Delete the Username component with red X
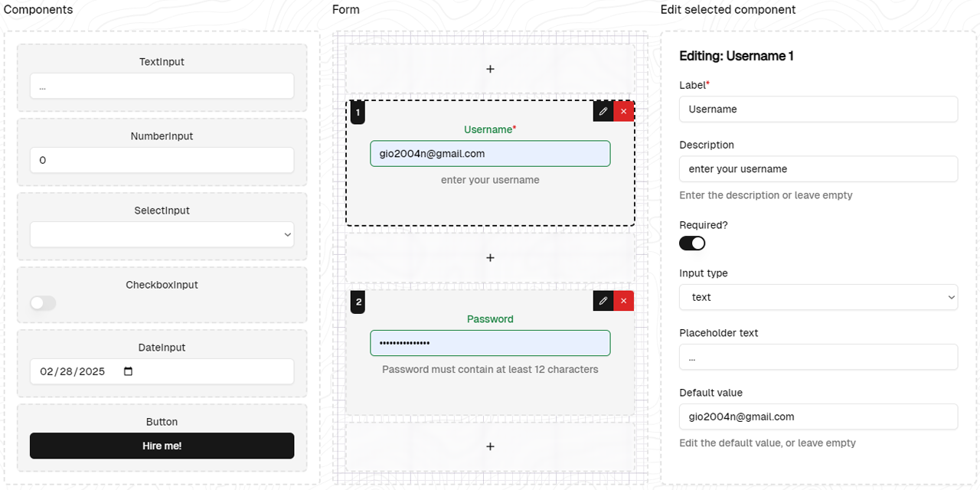The width and height of the screenshot is (980, 490). (x=623, y=112)
